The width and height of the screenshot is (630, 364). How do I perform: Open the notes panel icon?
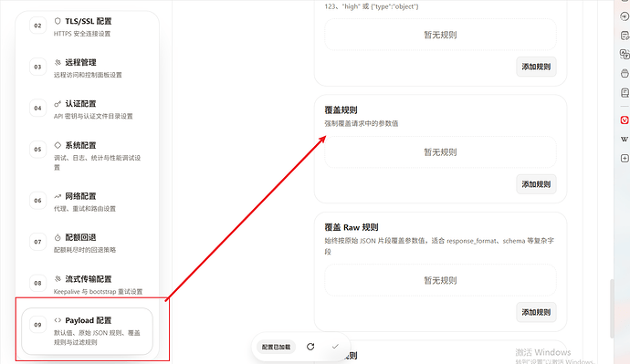click(x=625, y=36)
